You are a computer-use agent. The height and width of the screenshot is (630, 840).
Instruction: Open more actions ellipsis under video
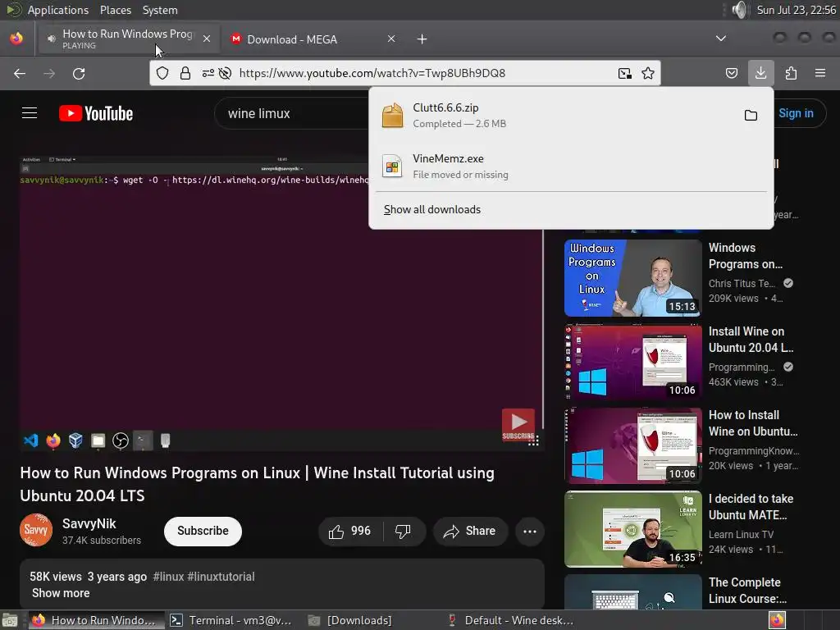pos(530,531)
